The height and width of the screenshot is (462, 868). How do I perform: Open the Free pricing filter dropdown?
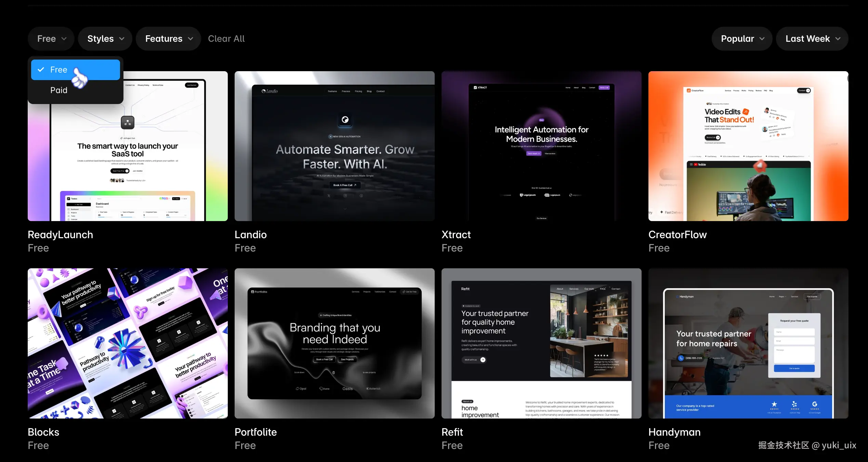[x=51, y=39]
